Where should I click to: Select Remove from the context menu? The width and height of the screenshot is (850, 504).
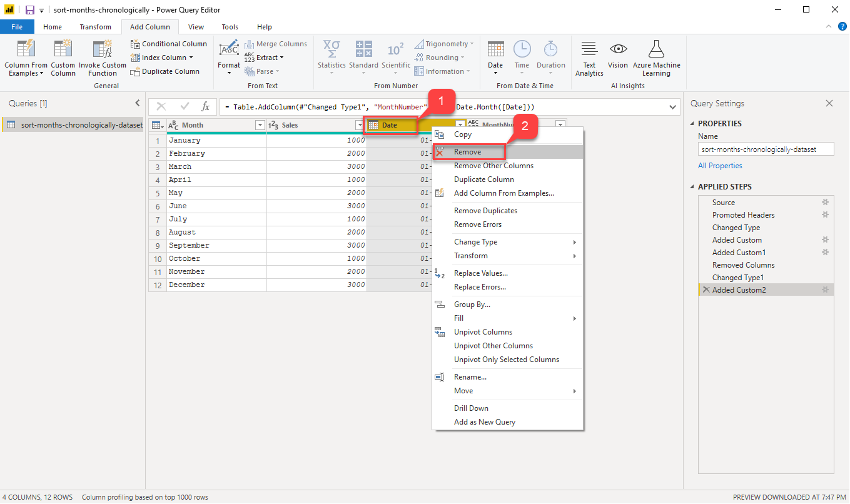467,152
